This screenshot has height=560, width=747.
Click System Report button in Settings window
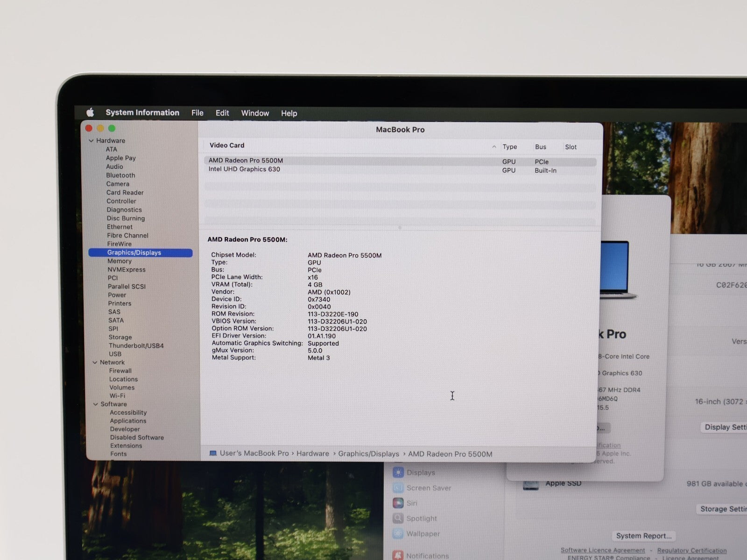(644, 536)
